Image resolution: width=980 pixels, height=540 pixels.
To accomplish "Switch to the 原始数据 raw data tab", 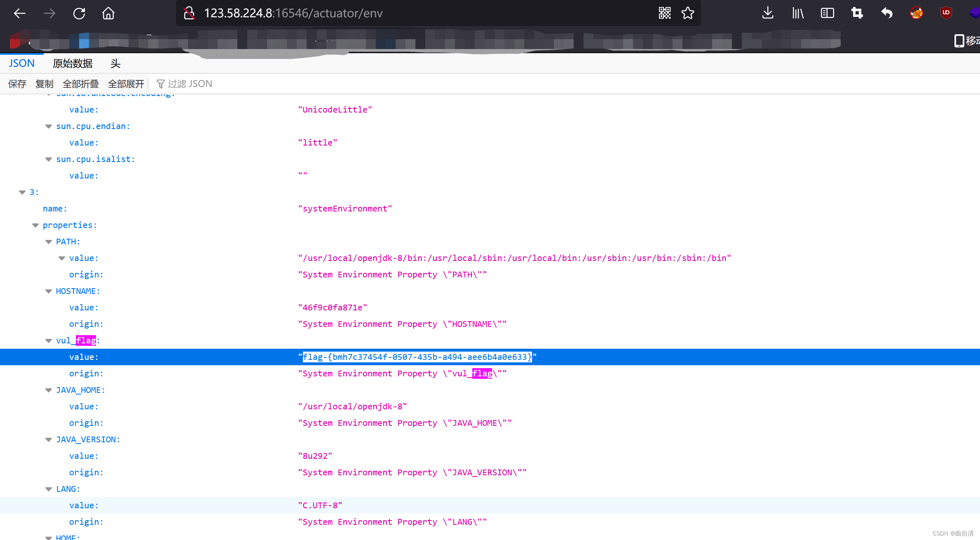I will pos(73,63).
